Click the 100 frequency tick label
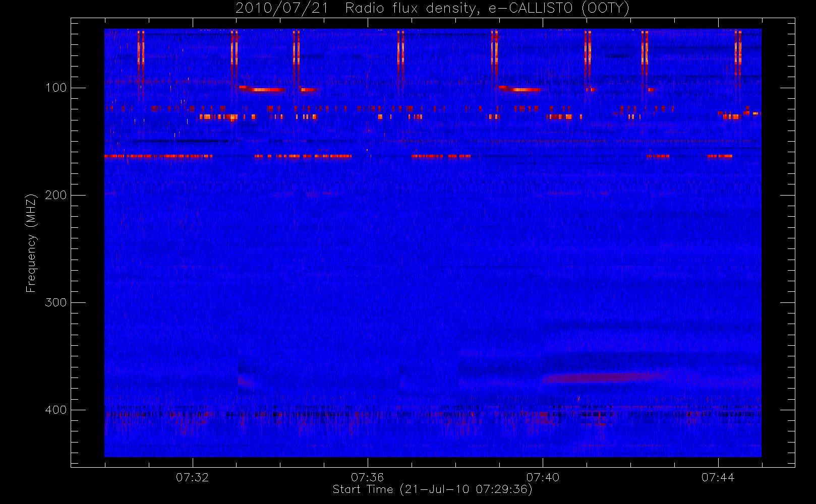The width and height of the screenshot is (816, 504). pos(56,88)
